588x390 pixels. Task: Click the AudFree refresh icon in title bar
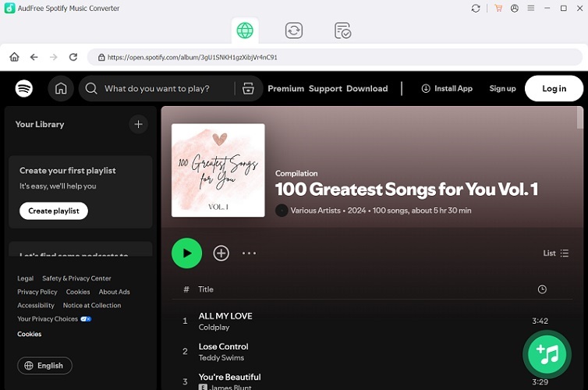[x=476, y=9]
